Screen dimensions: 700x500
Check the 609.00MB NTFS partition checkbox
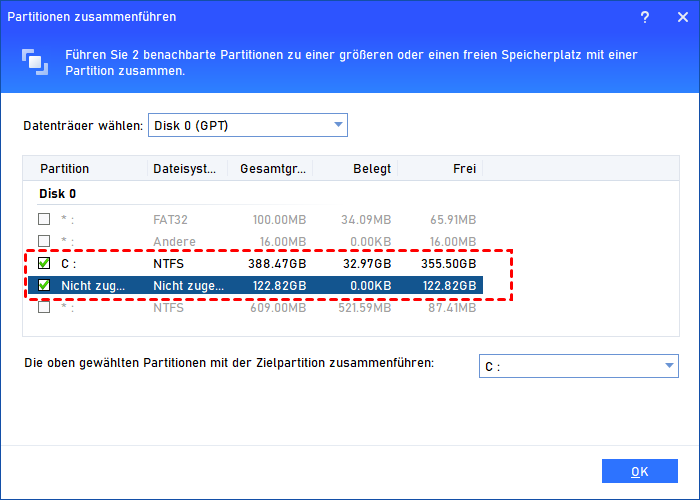tap(44, 307)
